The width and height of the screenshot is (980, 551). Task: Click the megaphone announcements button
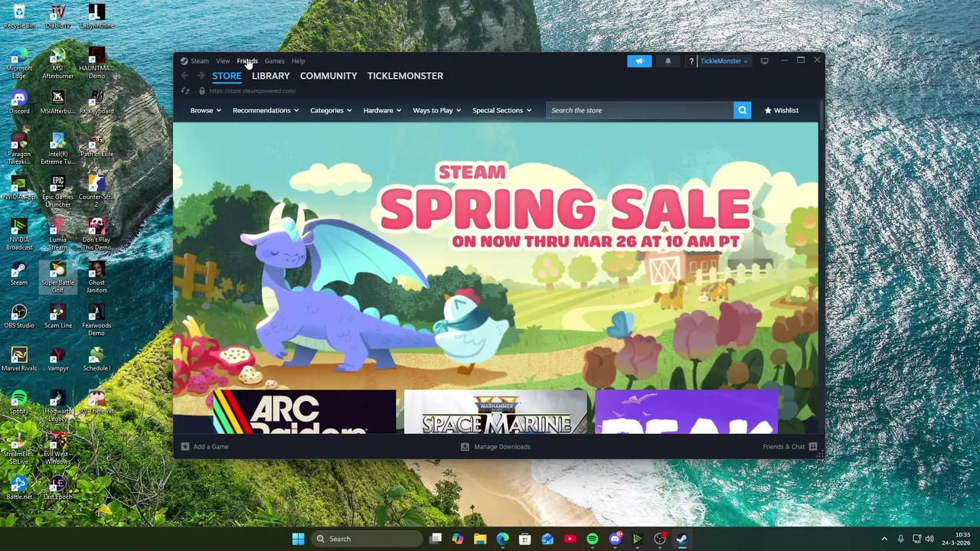coord(639,61)
